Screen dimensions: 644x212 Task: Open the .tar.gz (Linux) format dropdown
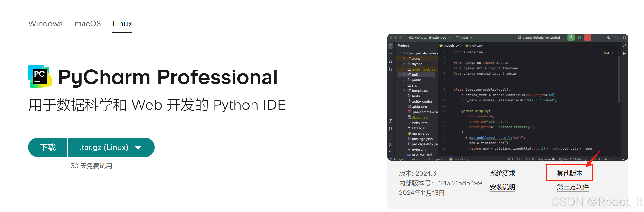click(111, 147)
